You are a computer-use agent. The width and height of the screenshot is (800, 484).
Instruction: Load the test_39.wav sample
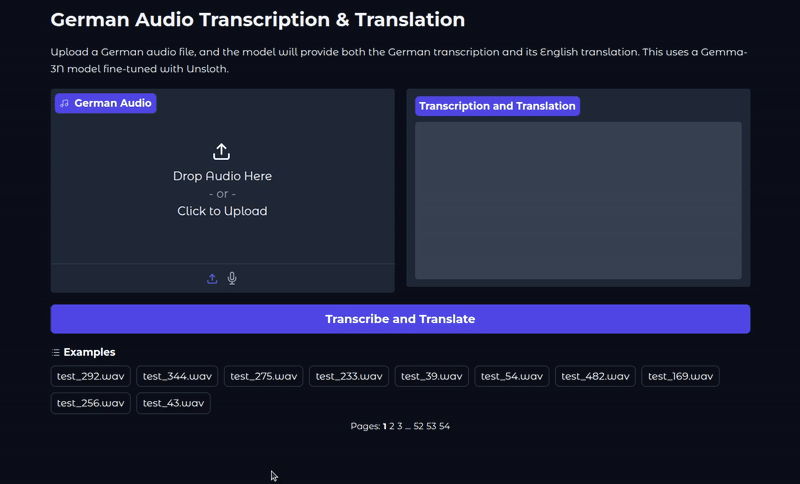(431, 376)
